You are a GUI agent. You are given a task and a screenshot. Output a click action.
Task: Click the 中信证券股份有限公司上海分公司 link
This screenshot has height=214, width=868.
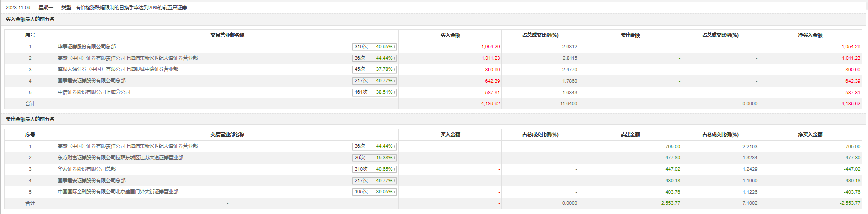tap(94, 92)
